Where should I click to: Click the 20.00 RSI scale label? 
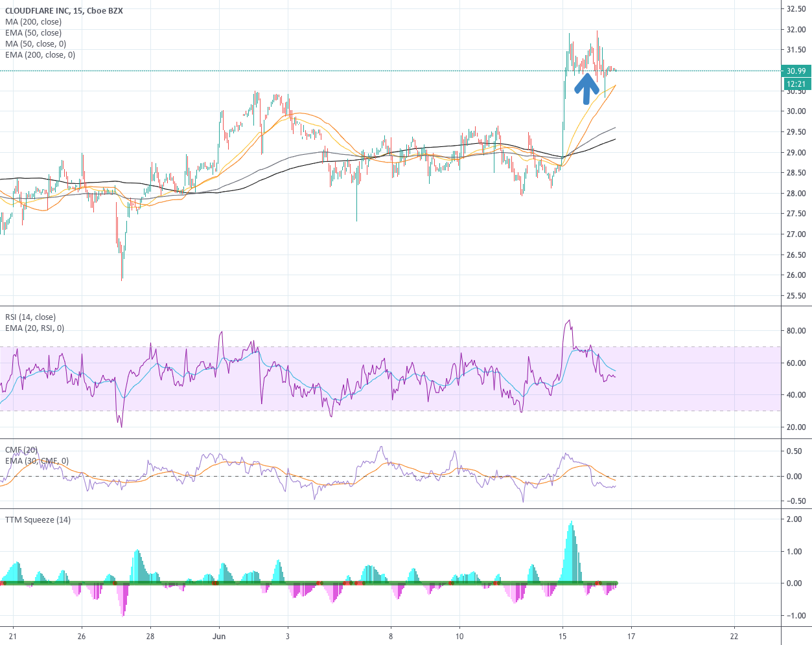tap(796, 427)
